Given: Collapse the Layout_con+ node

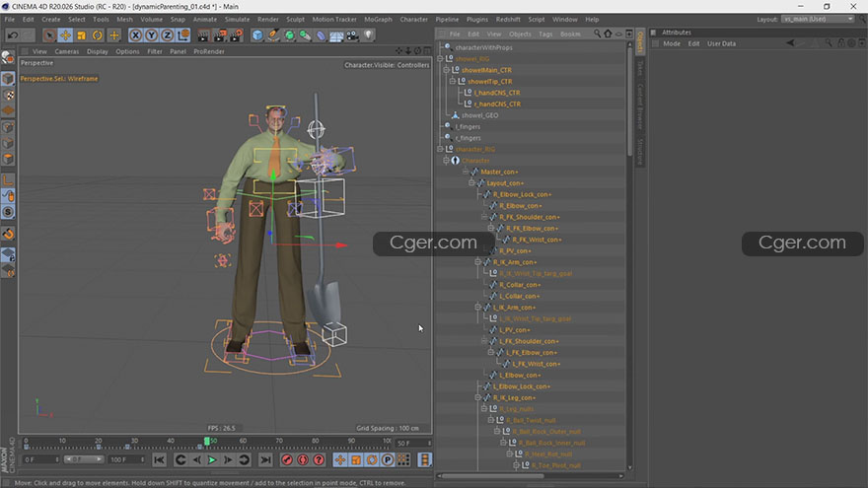Looking at the screenshot, I should click(x=471, y=182).
